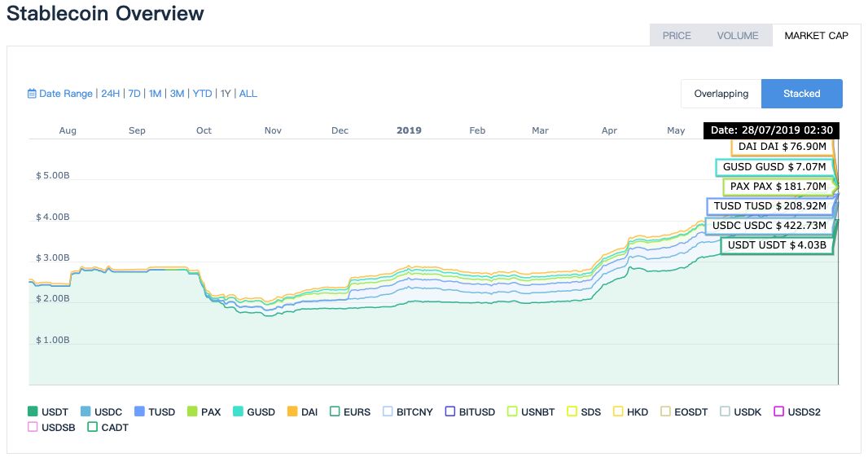The width and height of the screenshot is (868, 462).
Task: Click the Aug axis label
Action: pyautogui.click(x=68, y=130)
